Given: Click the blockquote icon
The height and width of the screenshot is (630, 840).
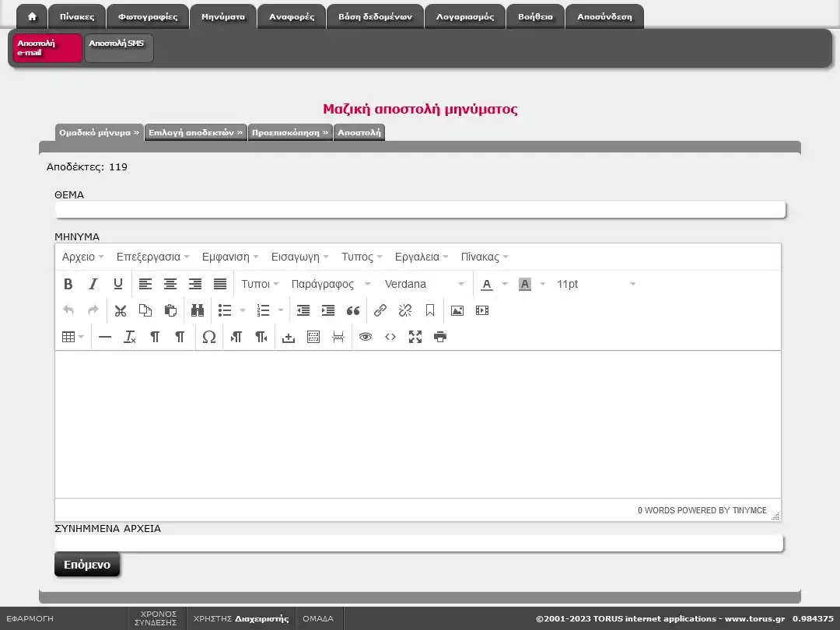Looking at the screenshot, I should (x=353, y=310).
